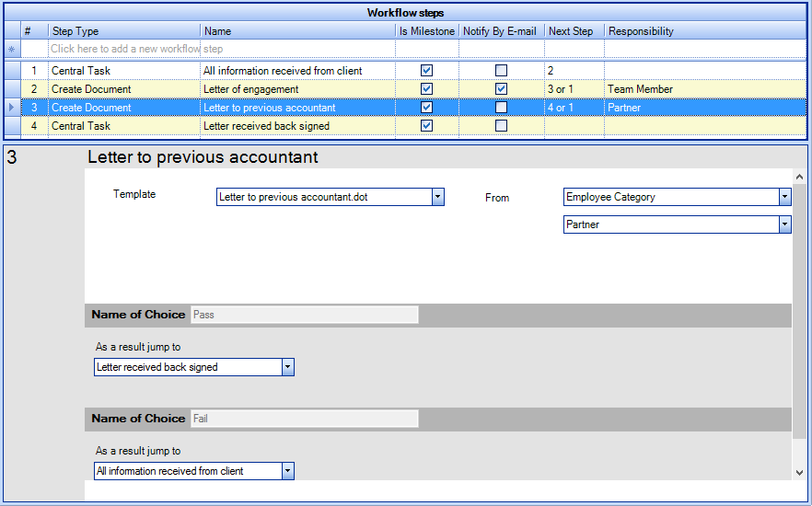The width and height of the screenshot is (812, 506).
Task: Click the Is Milestone column header
Action: (x=427, y=31)
